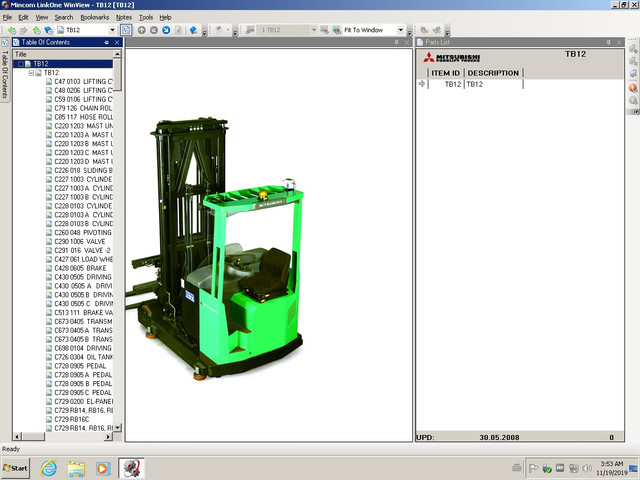
Task: Click the blue bookmark tag icon
Action: (x=193, y=30)
